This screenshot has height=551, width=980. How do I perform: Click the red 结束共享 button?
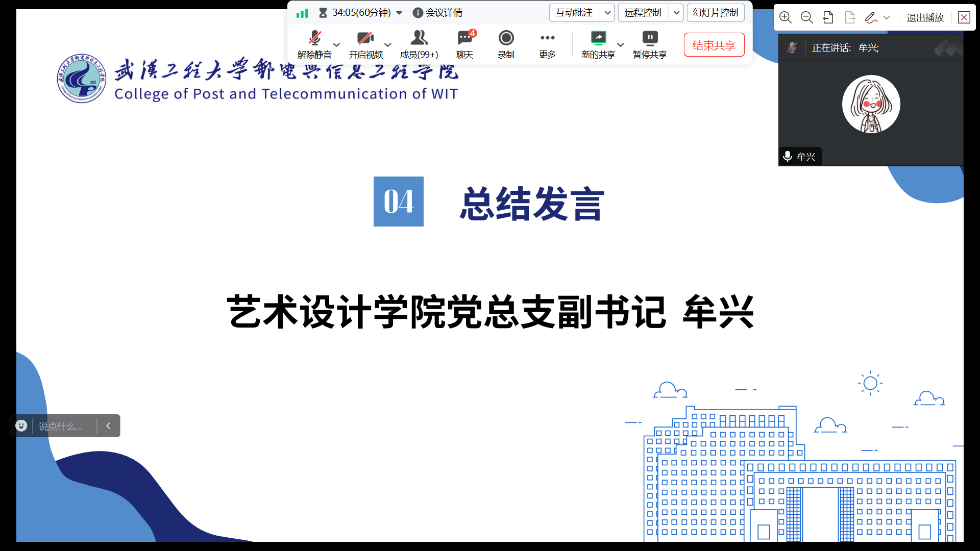[x=714, y=45]
